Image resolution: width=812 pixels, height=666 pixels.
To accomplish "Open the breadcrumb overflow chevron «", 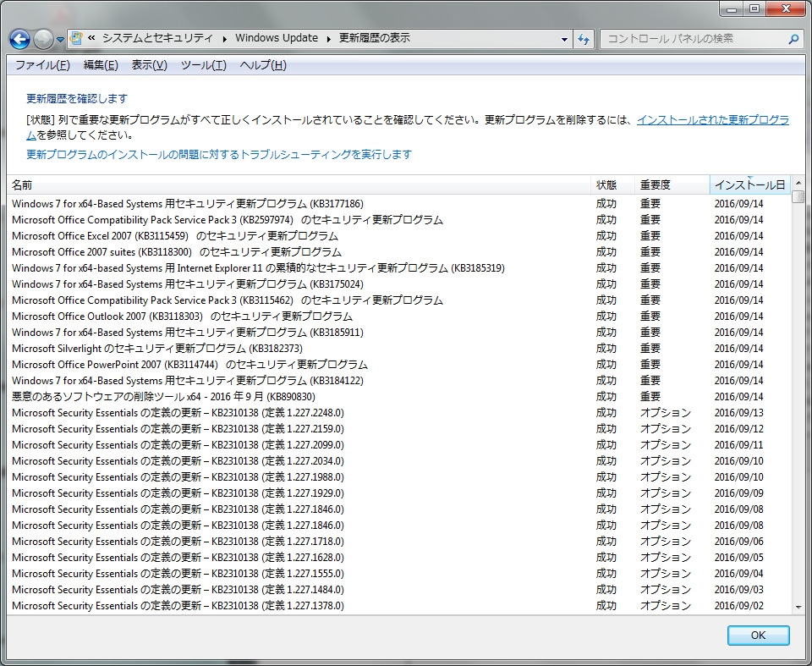I will tap(91, 38).
